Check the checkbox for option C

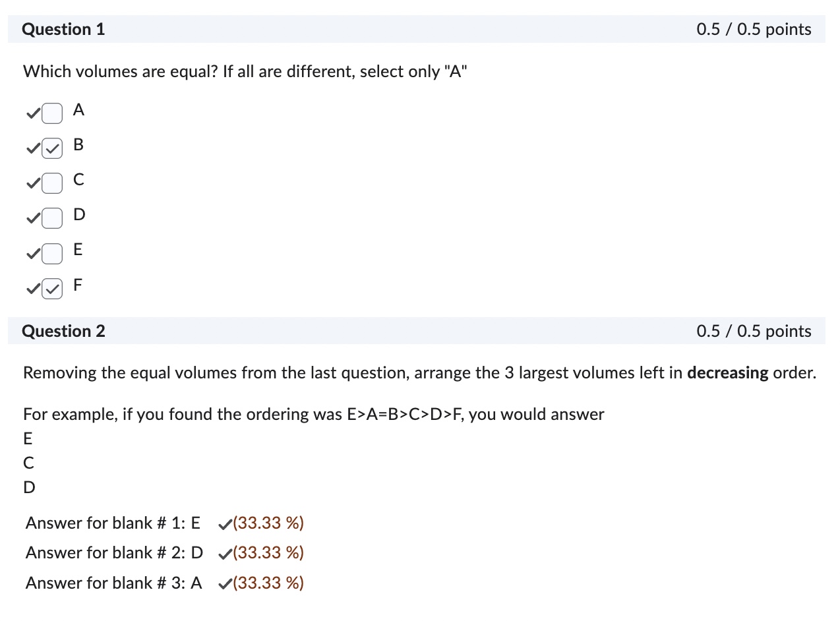tap(52, 183)
